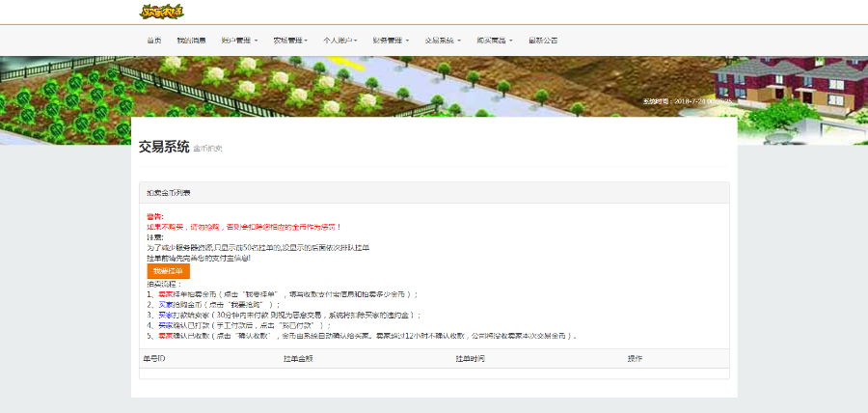Expand the 购买商品 dropdown menu

pos(495,41)
